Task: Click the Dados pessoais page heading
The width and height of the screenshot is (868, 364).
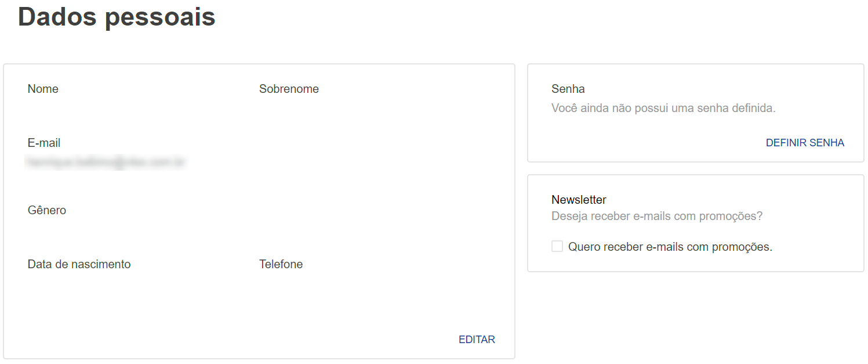Action: (x=117, y=17)
